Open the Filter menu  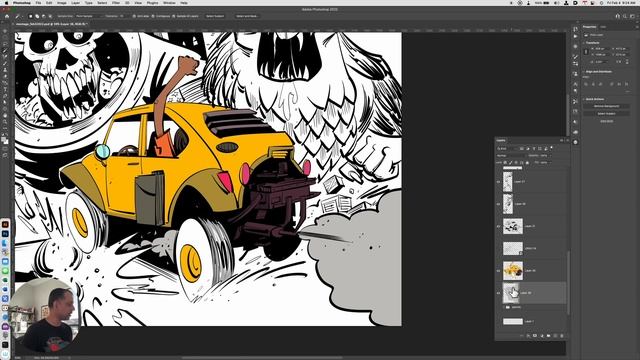116,3
